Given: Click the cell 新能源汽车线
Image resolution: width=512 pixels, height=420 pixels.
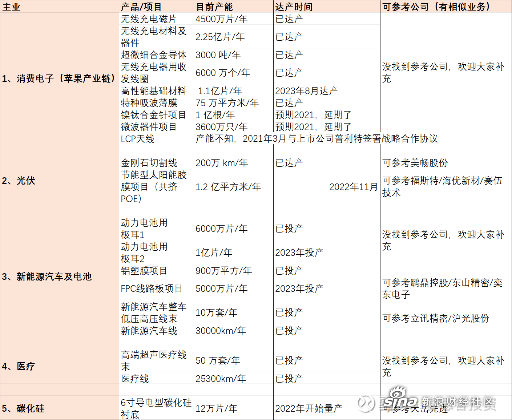Looking at the screenshot, I should (156, 330).
